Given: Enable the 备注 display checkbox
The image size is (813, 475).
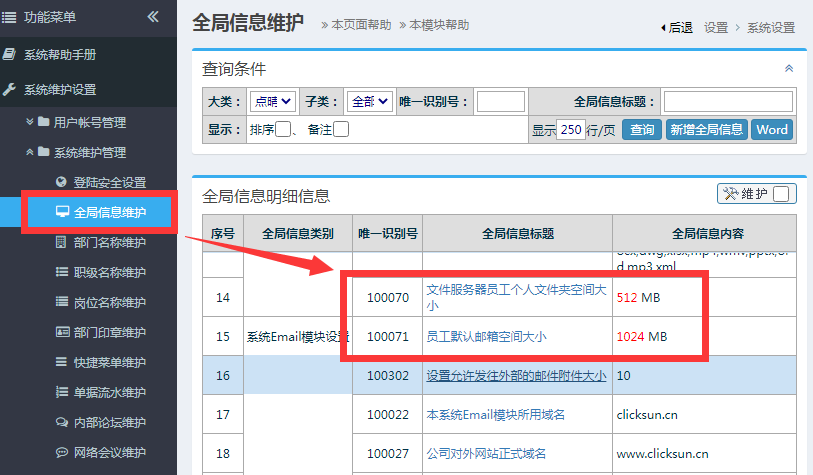Looking at the screenshot, I should point(341,129).
